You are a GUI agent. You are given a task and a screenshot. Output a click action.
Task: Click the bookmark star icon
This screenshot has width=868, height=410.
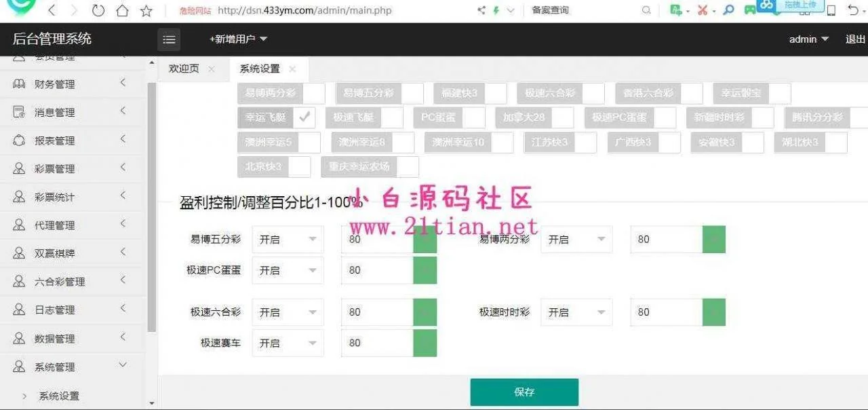146,10
